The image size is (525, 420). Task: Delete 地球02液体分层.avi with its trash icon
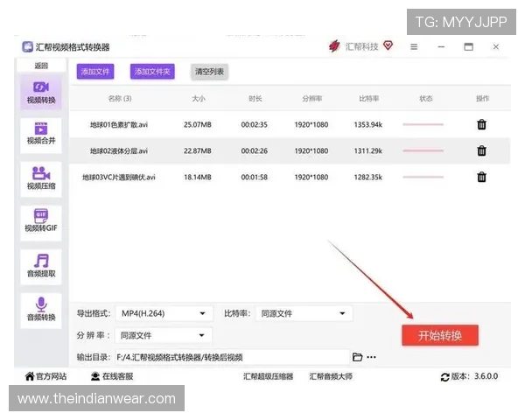click(481, 150)
